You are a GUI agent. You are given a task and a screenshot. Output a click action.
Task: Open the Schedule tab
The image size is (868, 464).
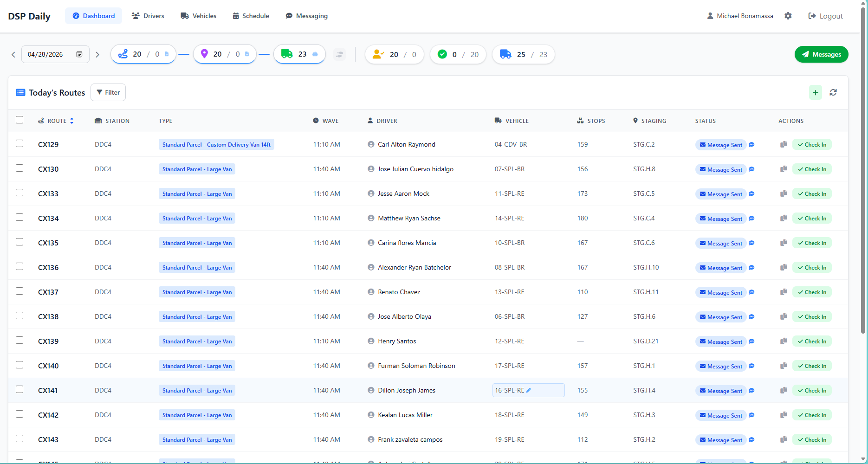251,16
